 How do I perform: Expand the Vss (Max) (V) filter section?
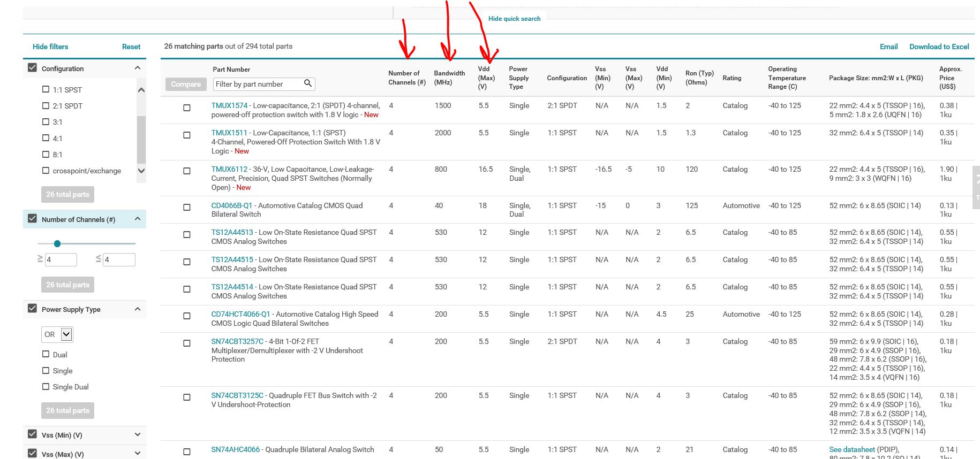[x=138, y=453]
